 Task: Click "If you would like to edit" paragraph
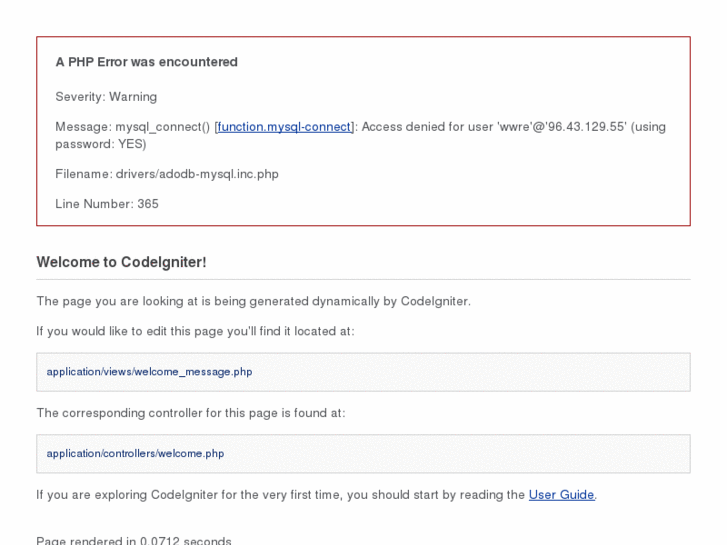click(x=195, y=331)
